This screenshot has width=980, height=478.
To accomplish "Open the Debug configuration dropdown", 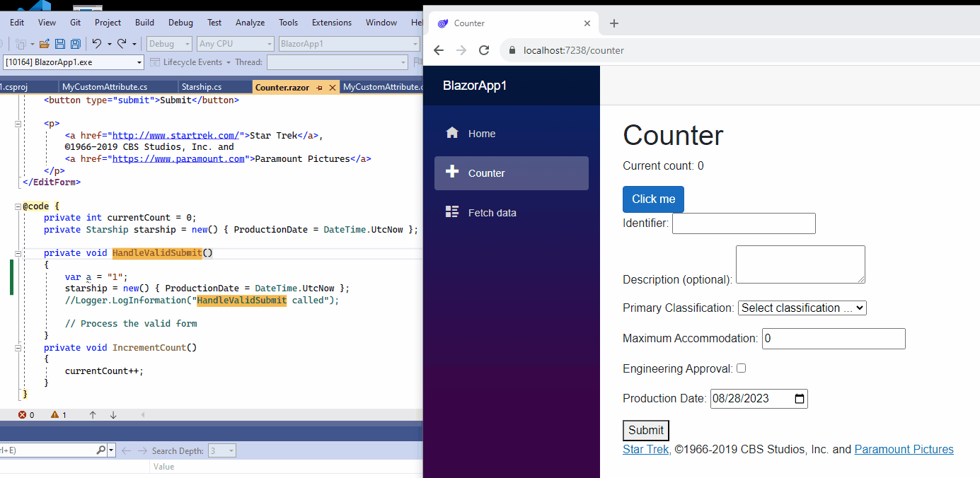I will coord(169,44).
